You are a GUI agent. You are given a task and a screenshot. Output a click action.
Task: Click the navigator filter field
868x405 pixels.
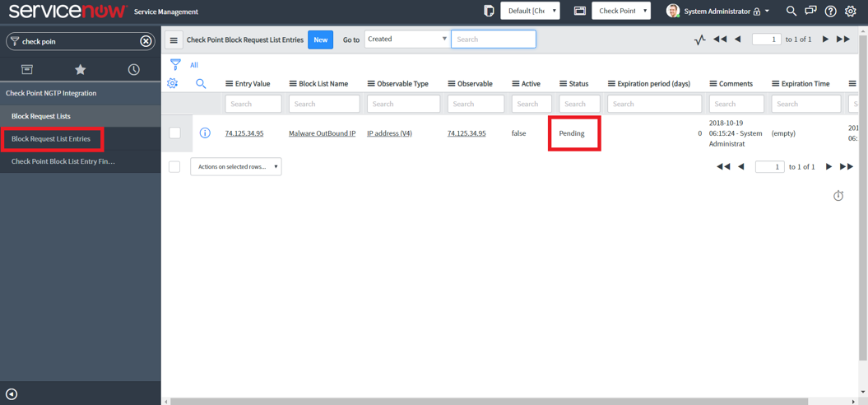click(x=81, y=41)
